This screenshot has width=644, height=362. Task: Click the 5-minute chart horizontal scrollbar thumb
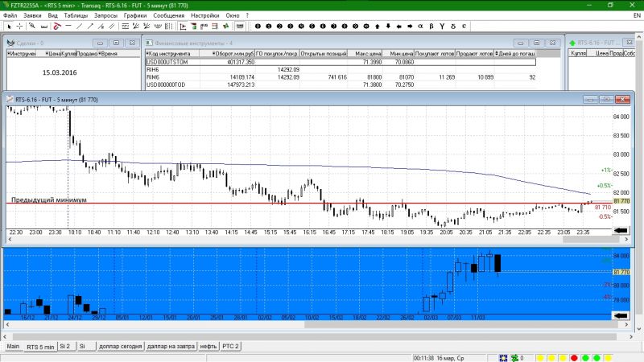(592, 239)
